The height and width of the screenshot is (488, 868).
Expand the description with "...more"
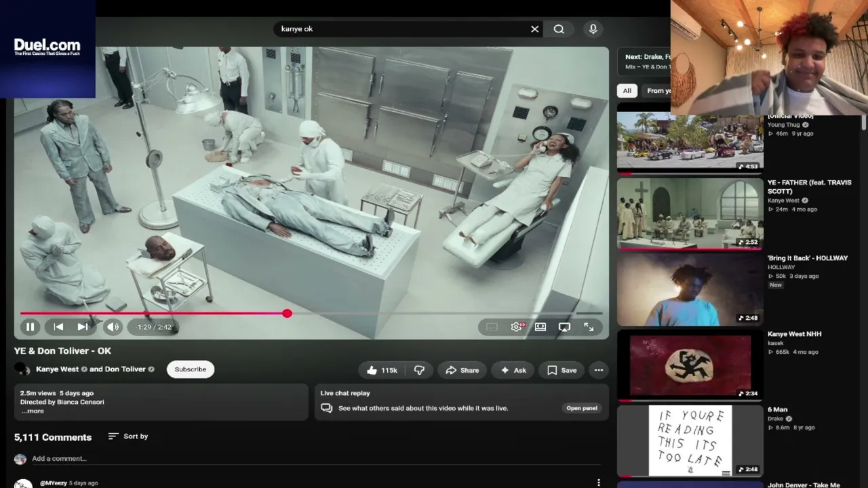(x=33, y=411)
